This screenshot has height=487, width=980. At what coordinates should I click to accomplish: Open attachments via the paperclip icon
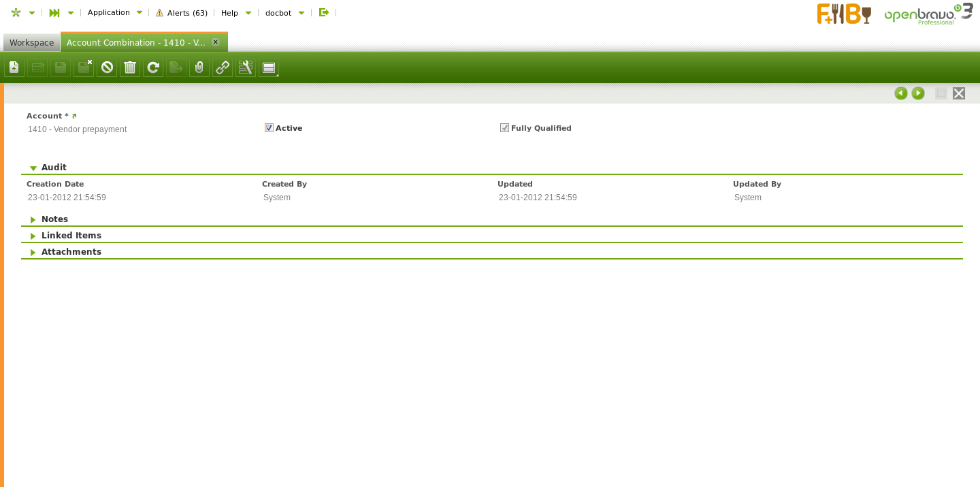point(199,67)
